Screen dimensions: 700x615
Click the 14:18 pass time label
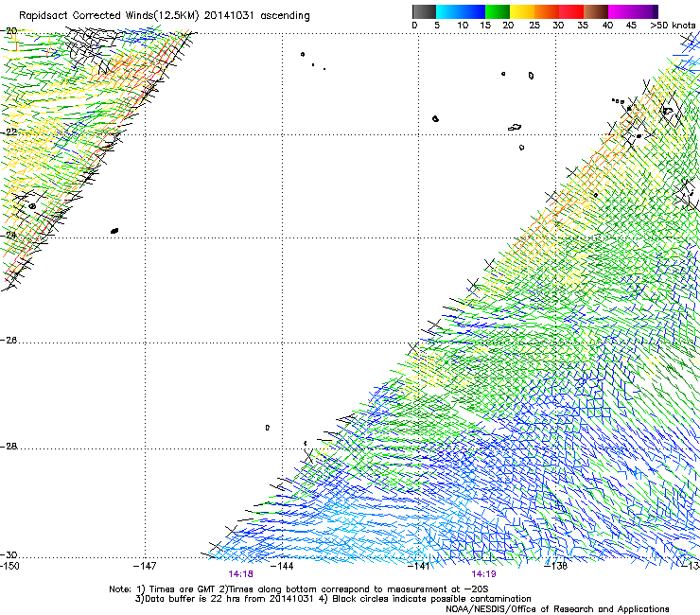coord(240,574)
